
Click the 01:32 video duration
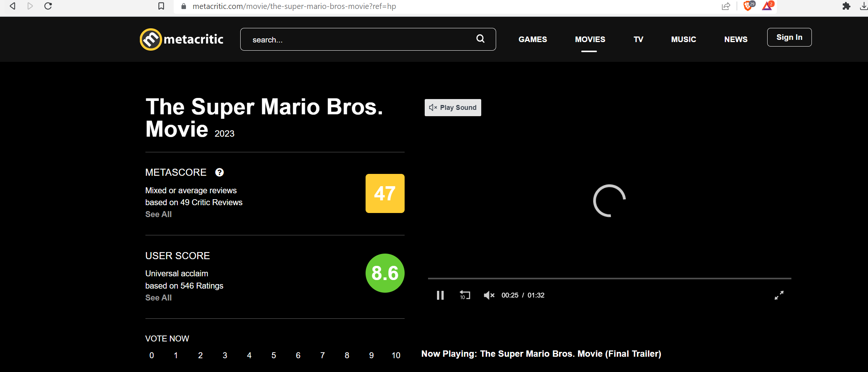pyautogui.click(x=536, y=295)
